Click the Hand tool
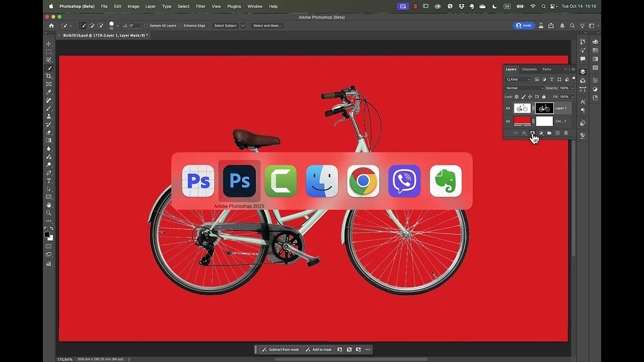 [x=49, y=205]
